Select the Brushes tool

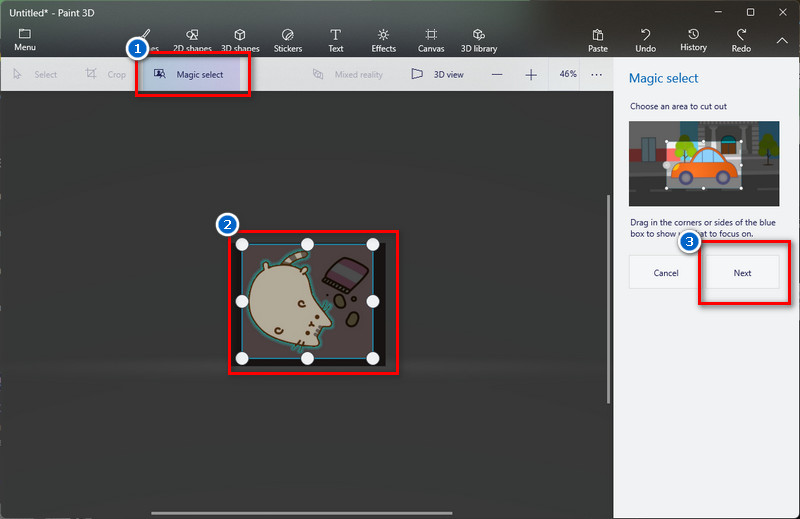(x=146, y=40)
